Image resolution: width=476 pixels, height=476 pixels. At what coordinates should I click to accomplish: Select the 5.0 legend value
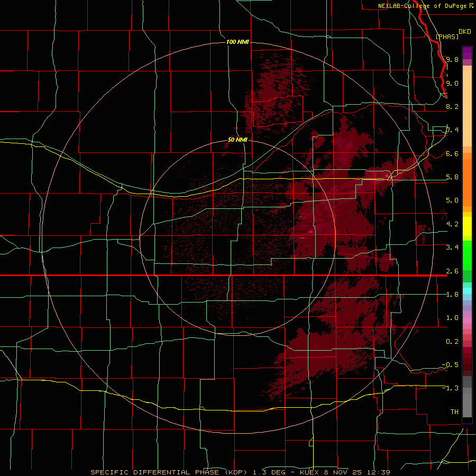pyautogui.click(x=452, y=200)
